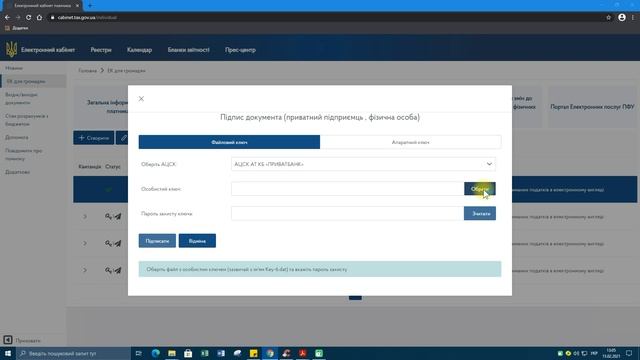Open the АЦСК provider dropdown
This screenshot has width=640, height=360.
363,164
